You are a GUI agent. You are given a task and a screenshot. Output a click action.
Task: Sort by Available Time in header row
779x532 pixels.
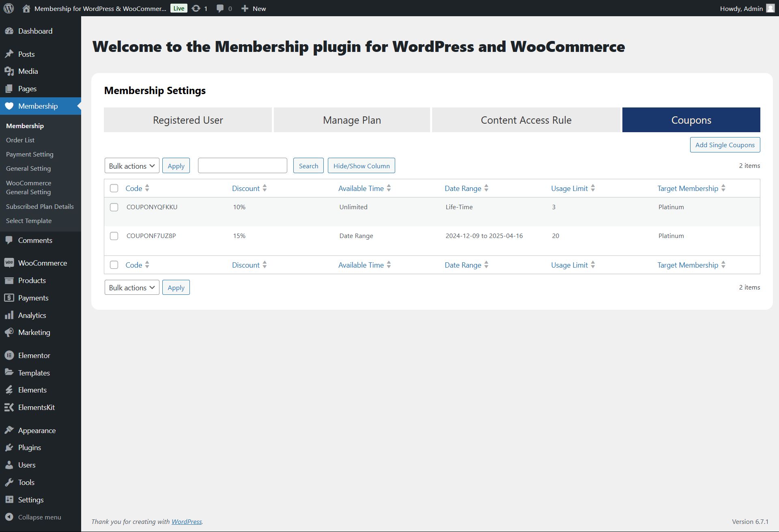coord(365,188)
